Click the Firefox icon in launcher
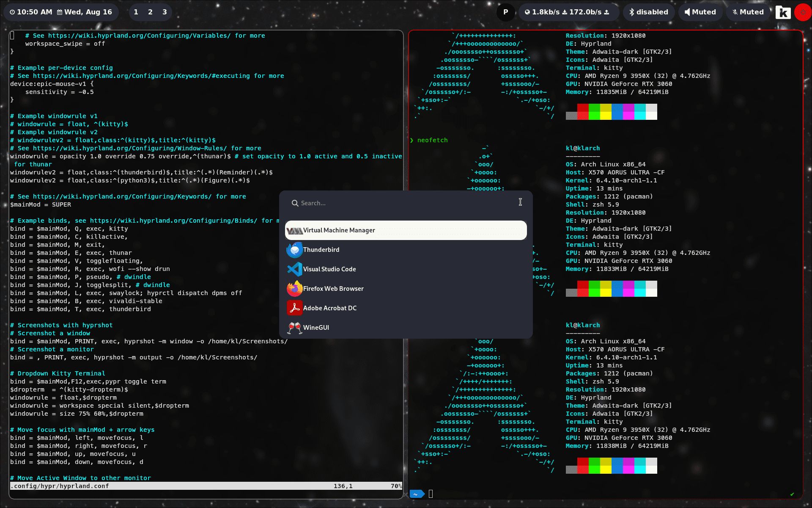 [294, 289]
